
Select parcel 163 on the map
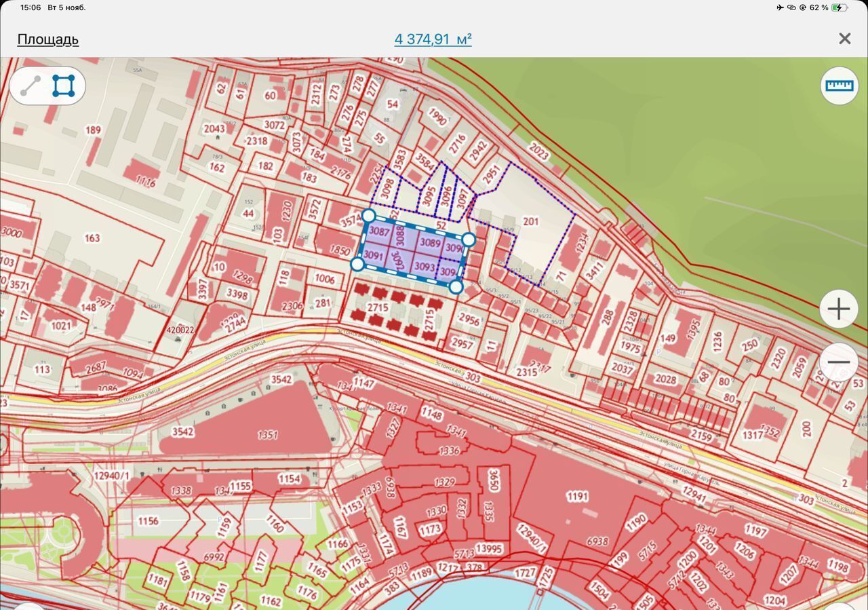[92, 237]
